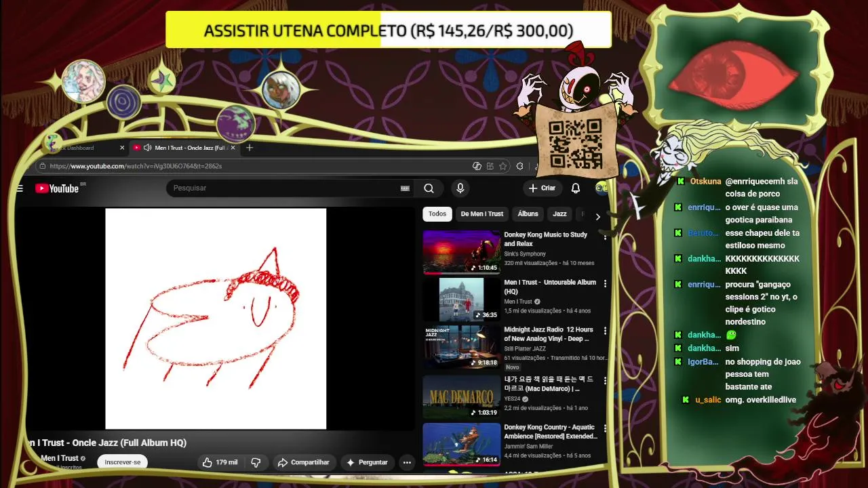Click the video player drawing area

point(216,319)
